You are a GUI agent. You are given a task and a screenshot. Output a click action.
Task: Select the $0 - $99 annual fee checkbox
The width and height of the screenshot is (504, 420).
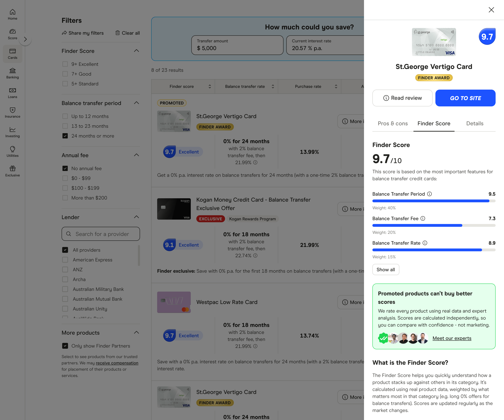[x=65, y=178]
